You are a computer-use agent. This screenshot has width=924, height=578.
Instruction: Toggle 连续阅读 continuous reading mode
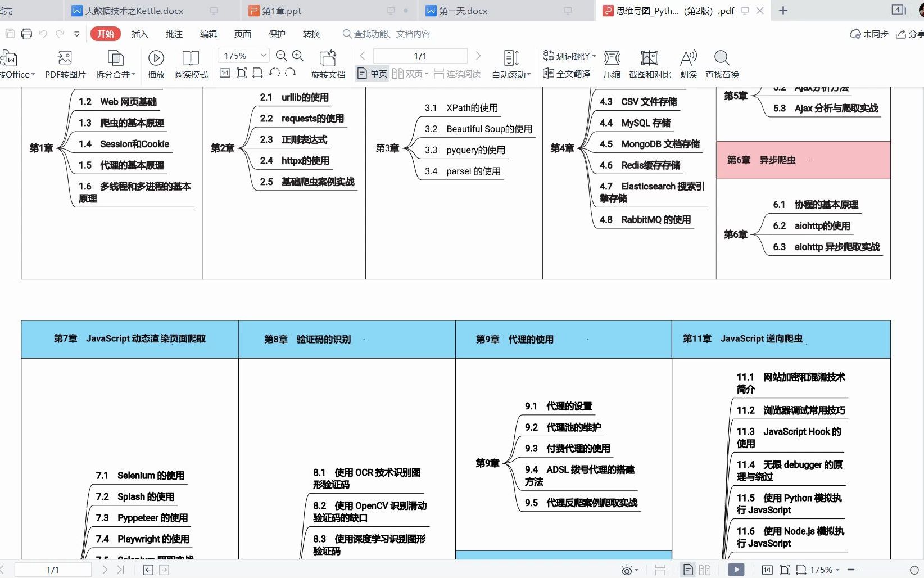(x=456, y=73)
